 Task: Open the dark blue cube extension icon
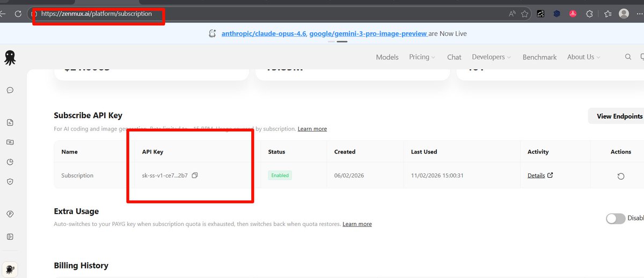(x=557, y=14)
